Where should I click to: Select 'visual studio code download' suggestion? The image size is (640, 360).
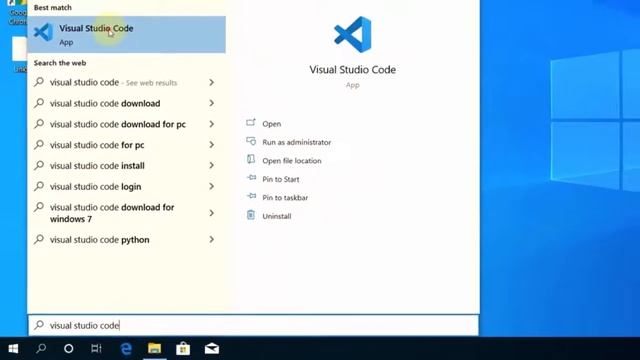coord(126,103)
